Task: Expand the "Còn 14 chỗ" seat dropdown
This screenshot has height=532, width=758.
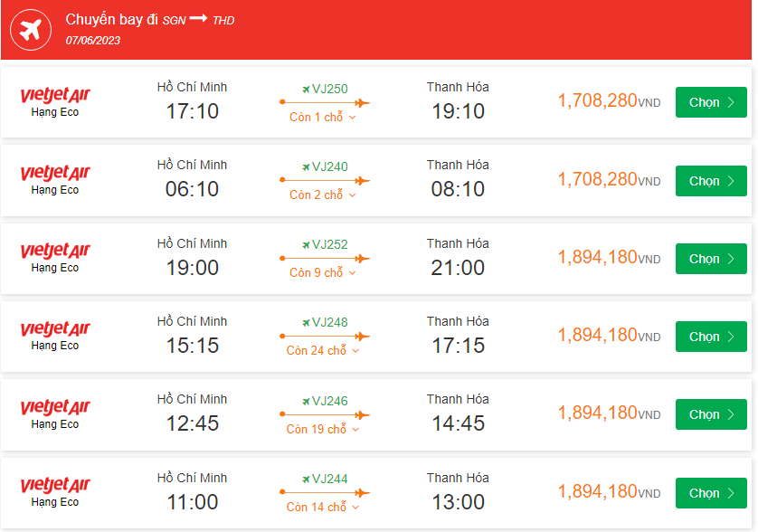Action: pos(323,508)
